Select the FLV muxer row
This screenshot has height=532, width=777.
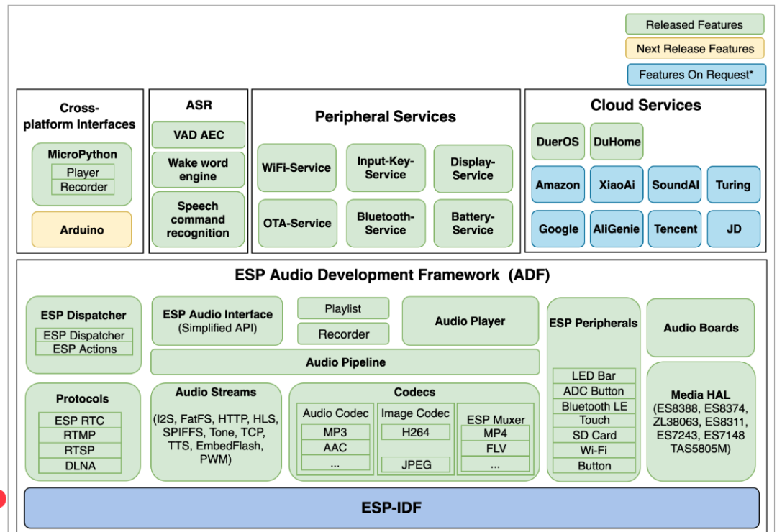click(x=495, y=449)
